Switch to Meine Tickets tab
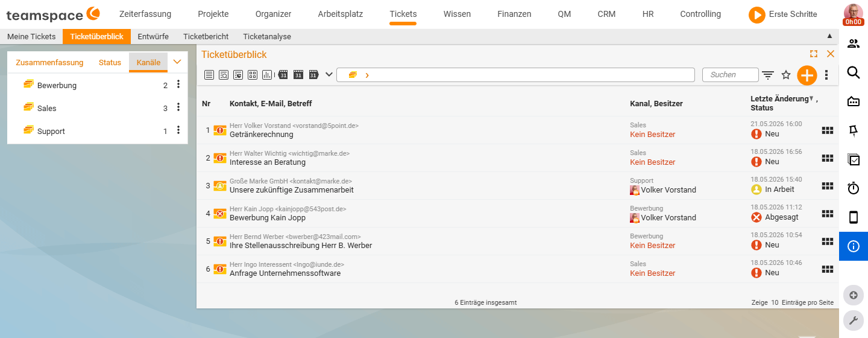The width and height of the screenshot is (868, 338). tap(31, 36)
